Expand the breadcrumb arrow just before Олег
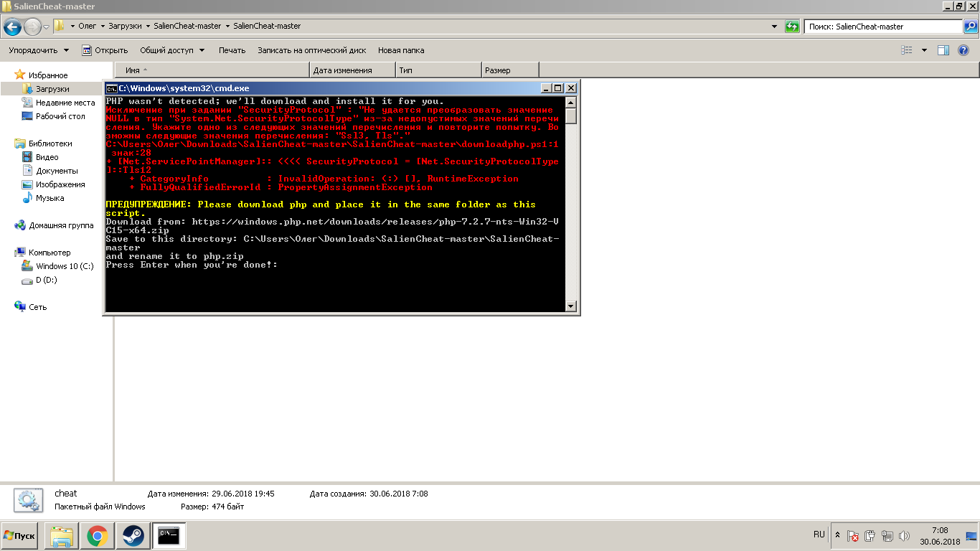Screen dimensions: 980x551 pyautogui.click(x=72, y=27)
